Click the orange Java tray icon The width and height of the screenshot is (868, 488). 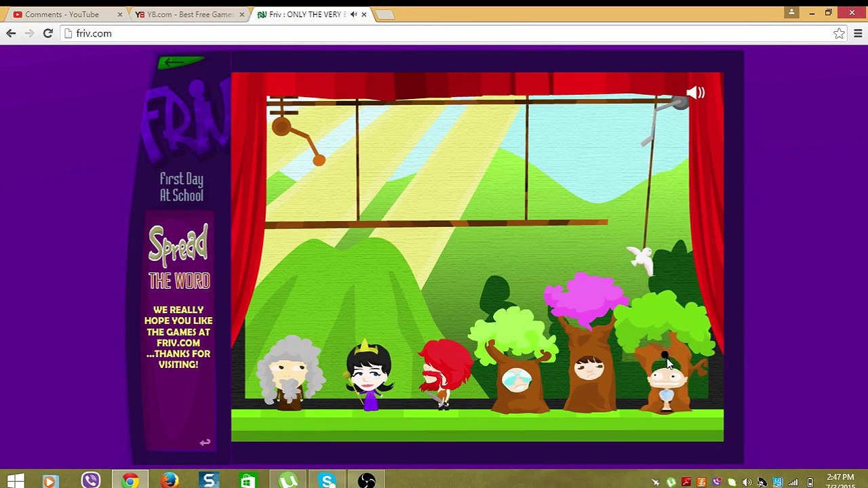coord(701,483)
